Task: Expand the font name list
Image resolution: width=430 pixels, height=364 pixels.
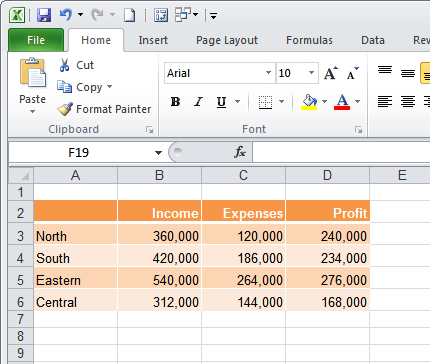Action: point(269,73)
